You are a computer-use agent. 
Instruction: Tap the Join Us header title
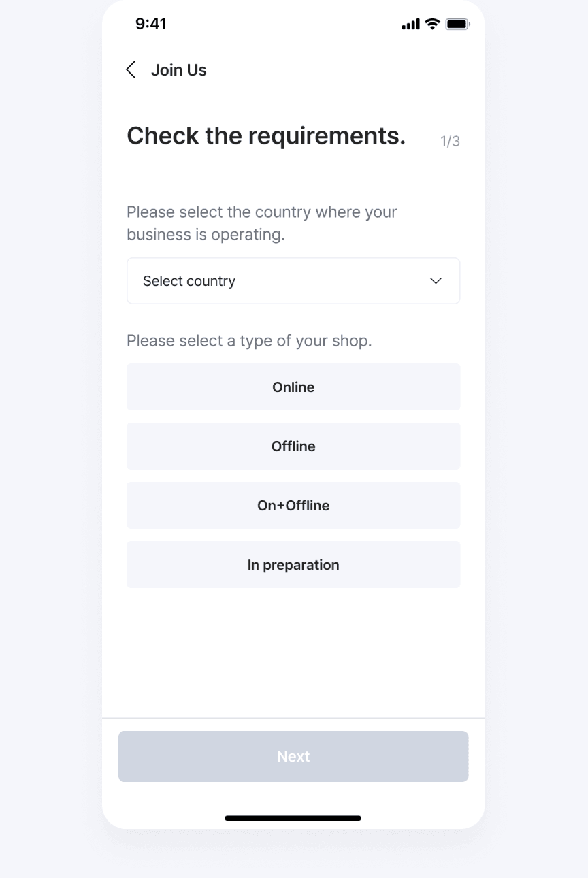pyautogui.click(x=179, y=70)
